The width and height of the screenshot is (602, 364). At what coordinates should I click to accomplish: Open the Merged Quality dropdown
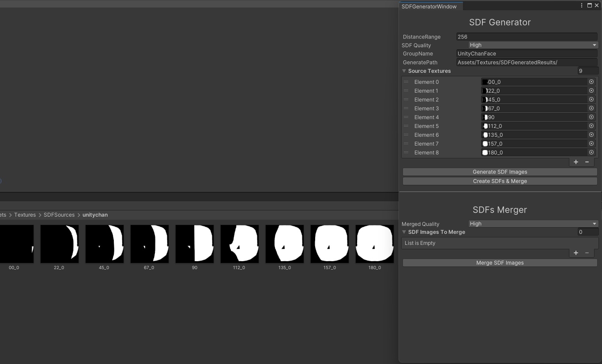533,224
